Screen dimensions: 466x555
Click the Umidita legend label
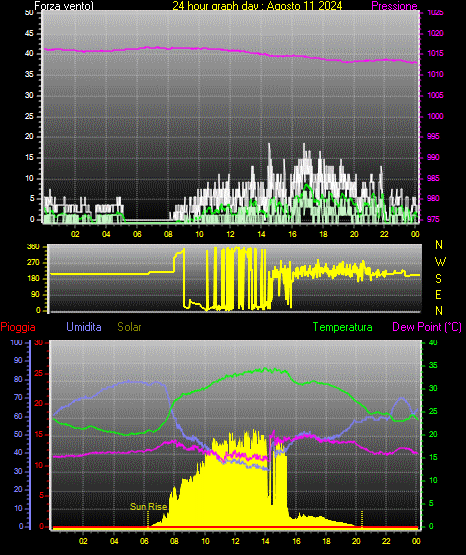tap(84, 327)
